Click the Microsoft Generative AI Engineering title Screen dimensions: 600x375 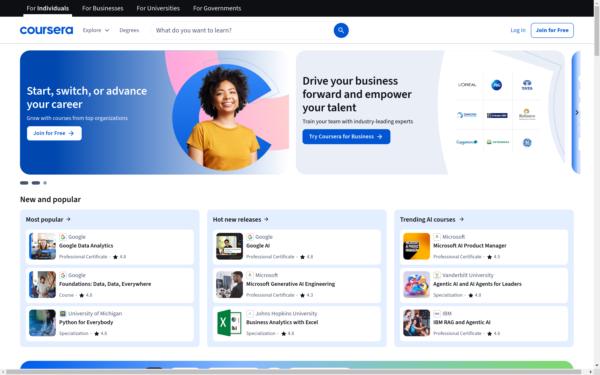[x=290, y=284]
